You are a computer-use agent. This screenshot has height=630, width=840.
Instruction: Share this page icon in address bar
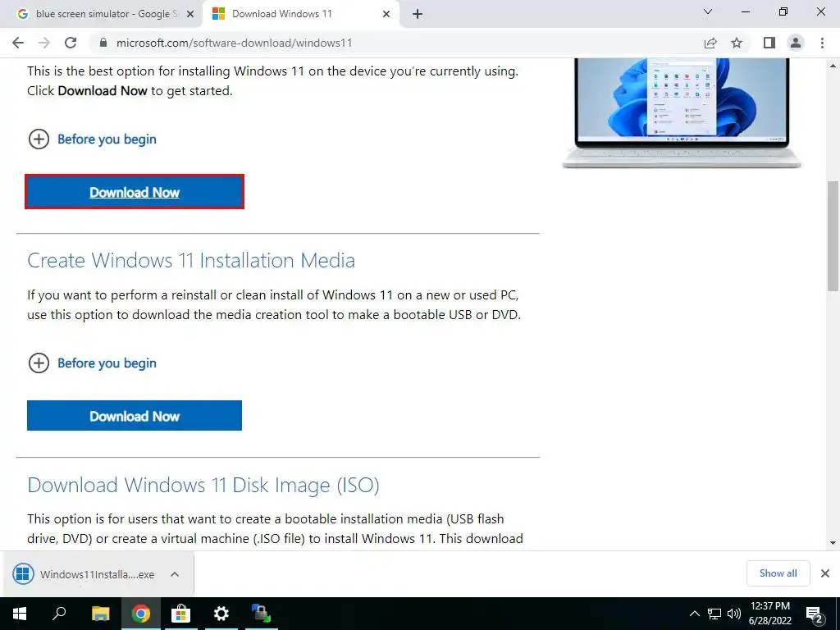(710, 43)
